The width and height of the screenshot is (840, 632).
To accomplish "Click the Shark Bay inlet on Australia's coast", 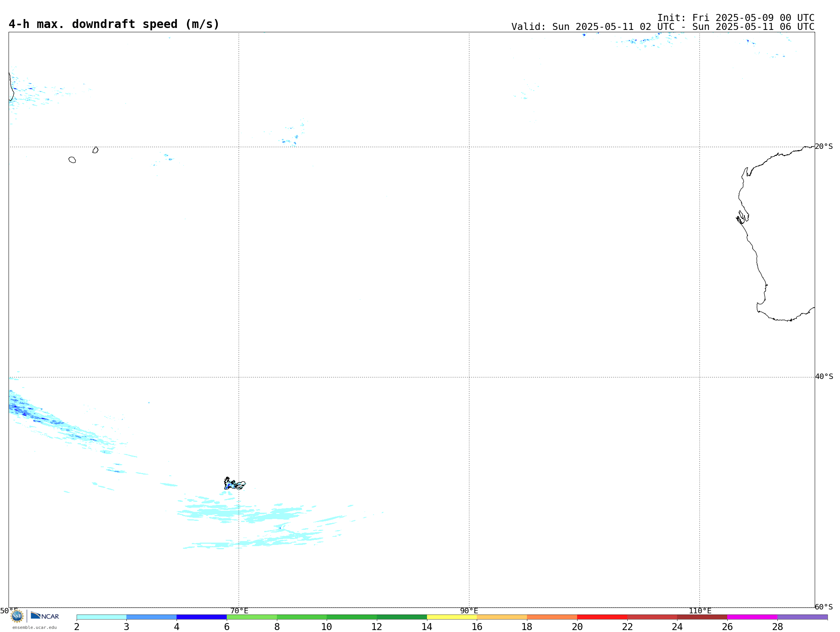I will pyautogui.click(x=742, y=217).
